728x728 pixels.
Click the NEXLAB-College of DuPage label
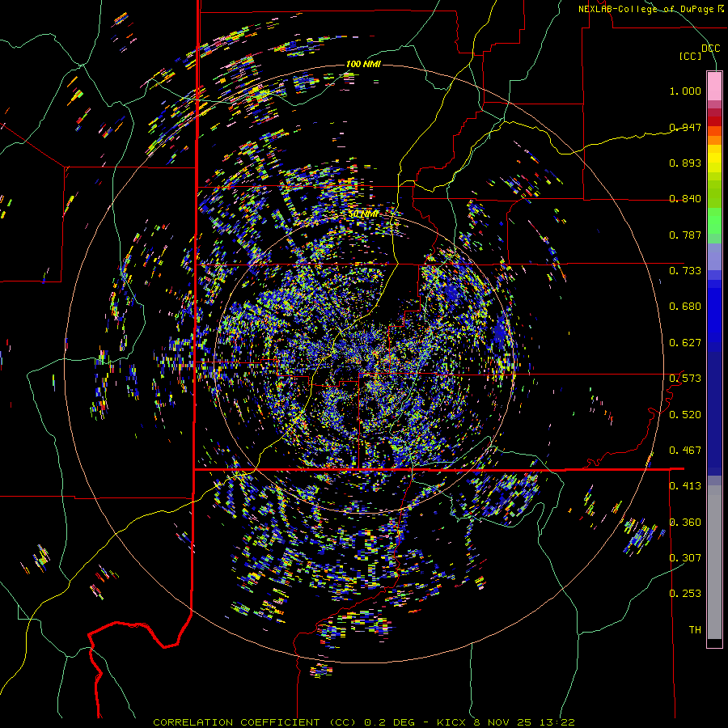[x=645, y=9]
